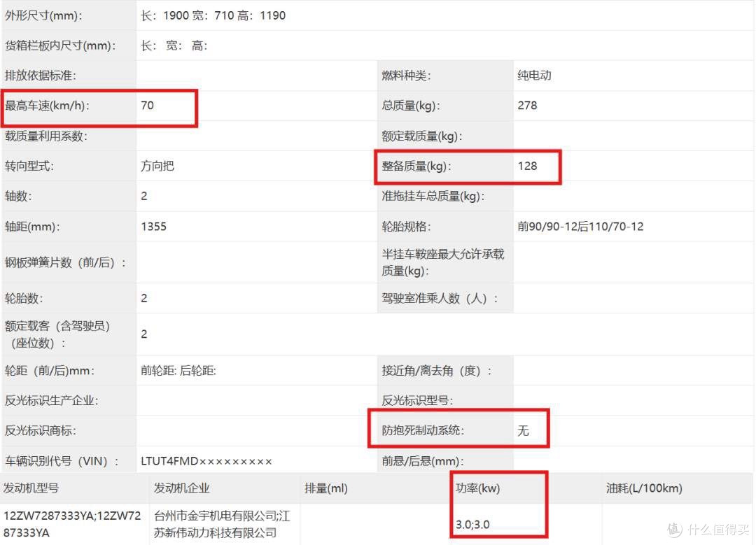Select dimensions value 长:1900 宽:710 高:1190
The height and width of the screenshot is (545, 756).
[x=213, y=15]
